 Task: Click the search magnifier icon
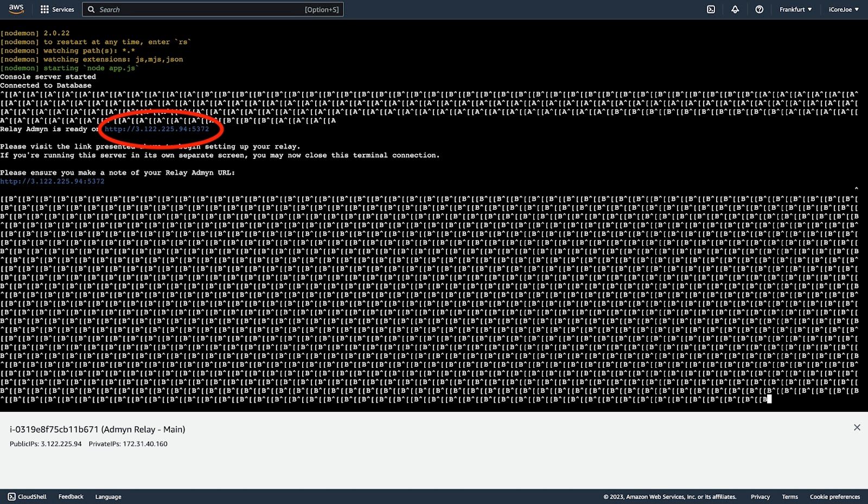[91, 9]
